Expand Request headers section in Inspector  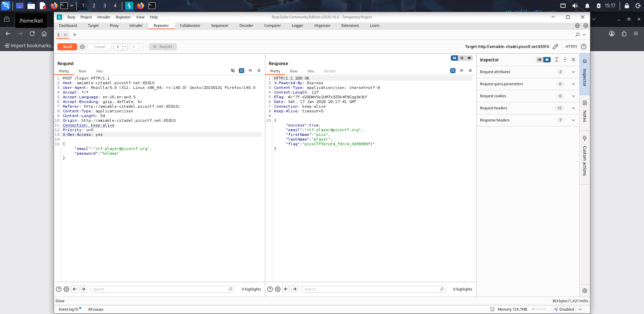pyautogui.click(x=528, y=108)
